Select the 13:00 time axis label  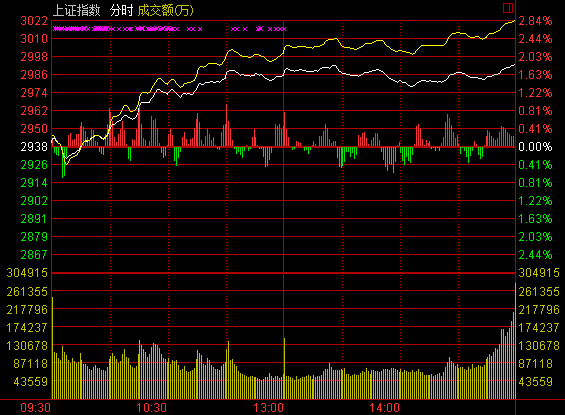268,408
